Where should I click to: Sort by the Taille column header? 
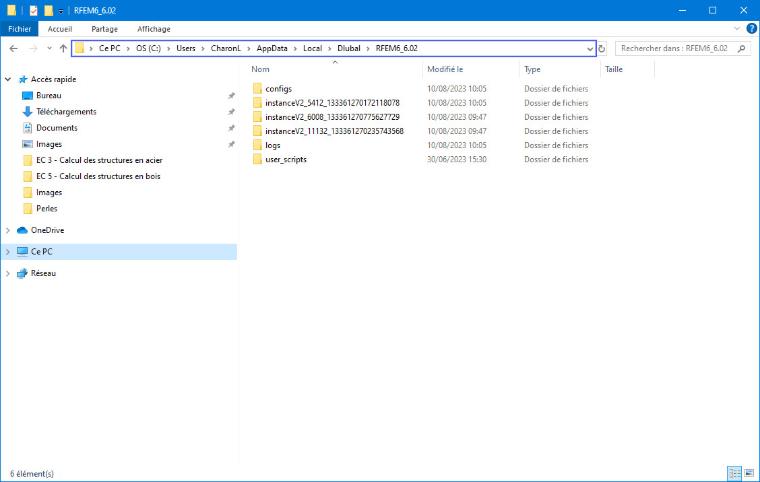click(x=614, y=69)
